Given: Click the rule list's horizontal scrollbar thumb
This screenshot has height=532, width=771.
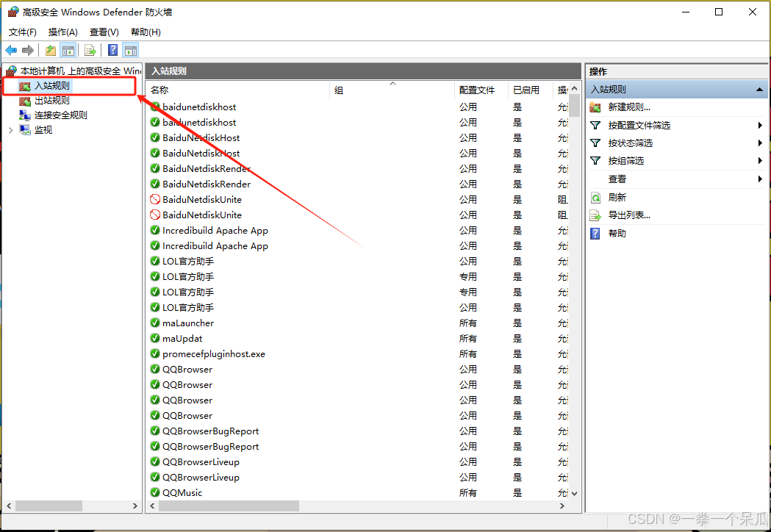Looking at the screenshot, I should (229, 506).
